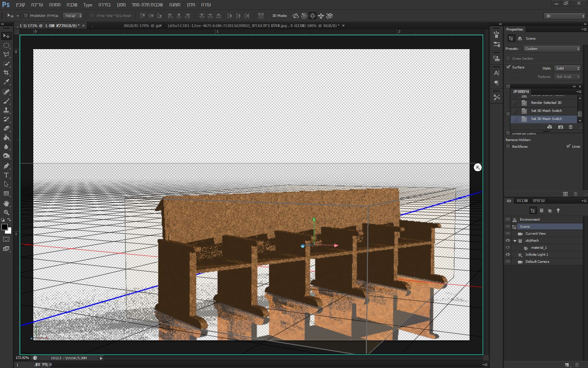
Task: Uncheck the Surface checkbox
Action: (x=508, y=67)
